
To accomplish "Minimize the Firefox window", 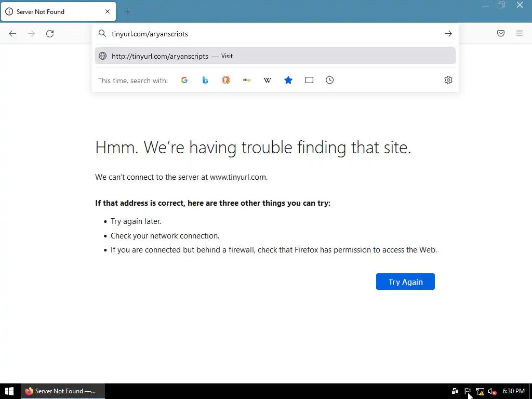I will click(x=486, y=5).
